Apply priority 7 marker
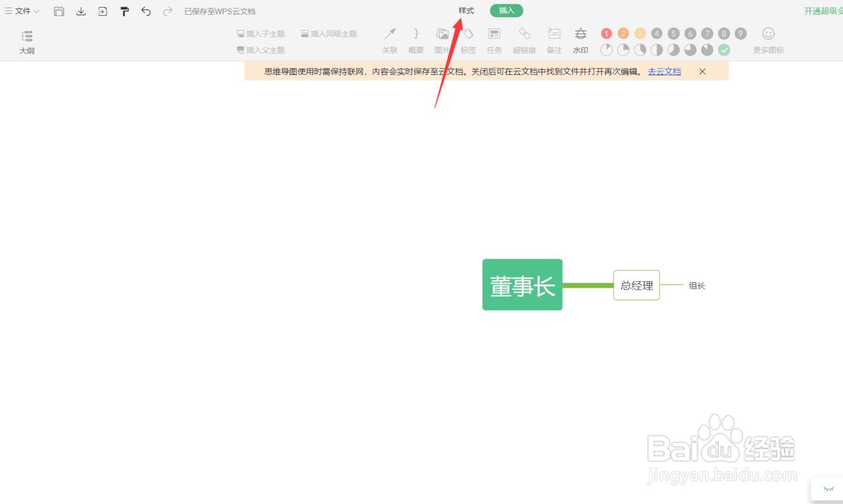 pyautogui.click(x=707, y=34)
